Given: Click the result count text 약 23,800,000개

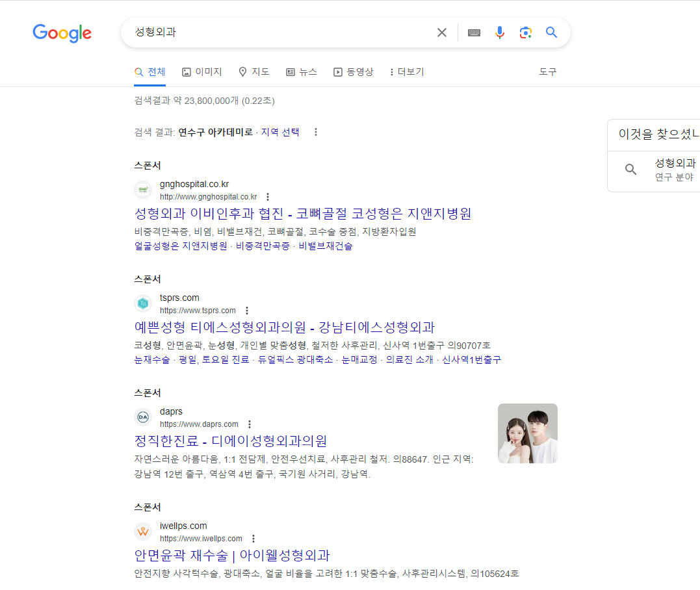Looking at the screenshot, I should 206,101.
